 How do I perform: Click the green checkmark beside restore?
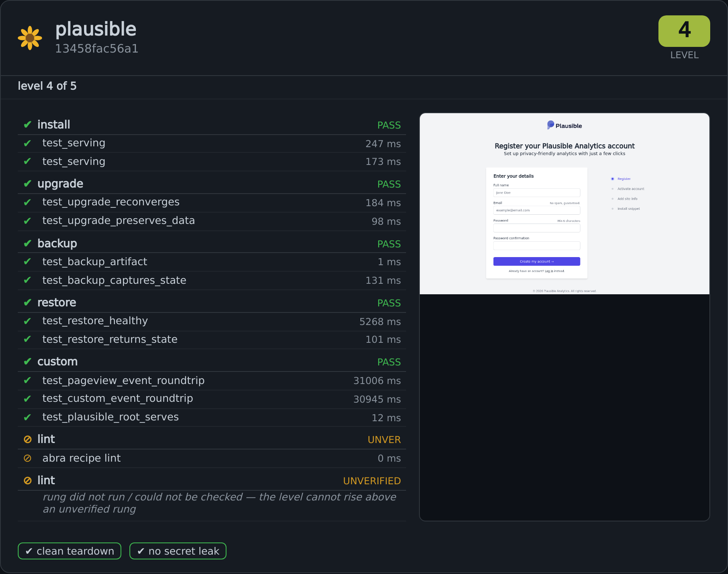28,302
